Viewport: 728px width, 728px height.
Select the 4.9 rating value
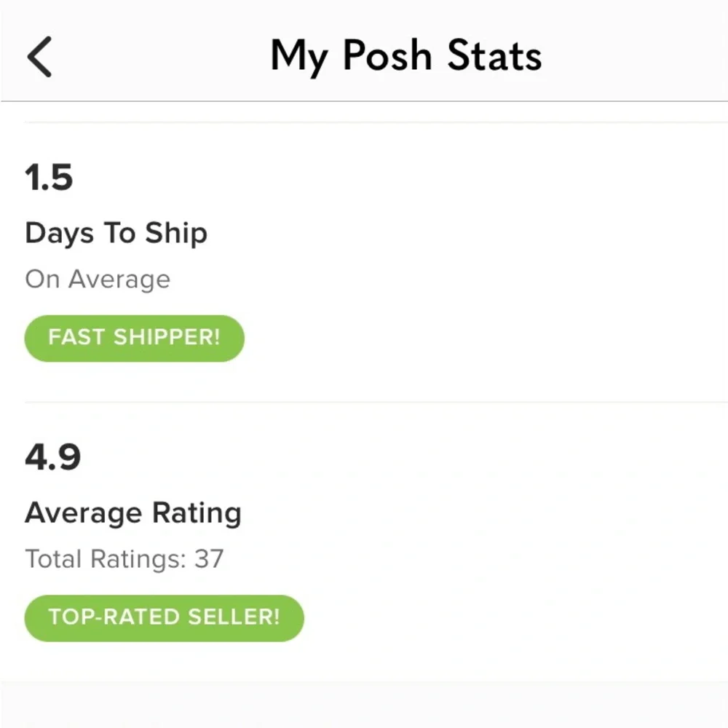click(x=52, y=457)
